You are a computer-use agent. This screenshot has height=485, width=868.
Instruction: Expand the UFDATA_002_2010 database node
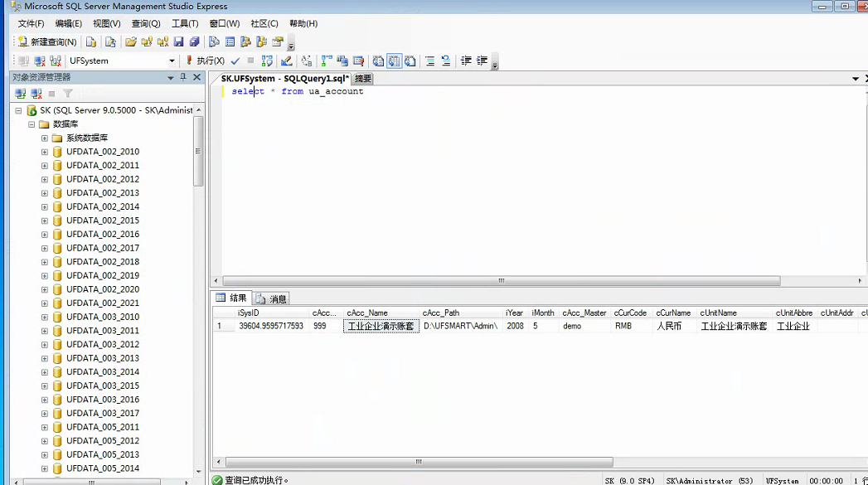(45, 152)
